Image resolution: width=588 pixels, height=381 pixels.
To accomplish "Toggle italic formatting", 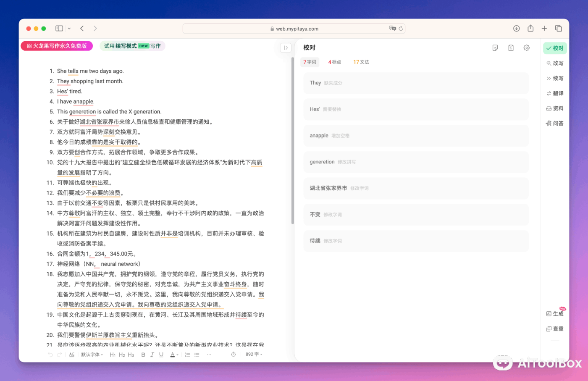I will (x=152, y=355).
